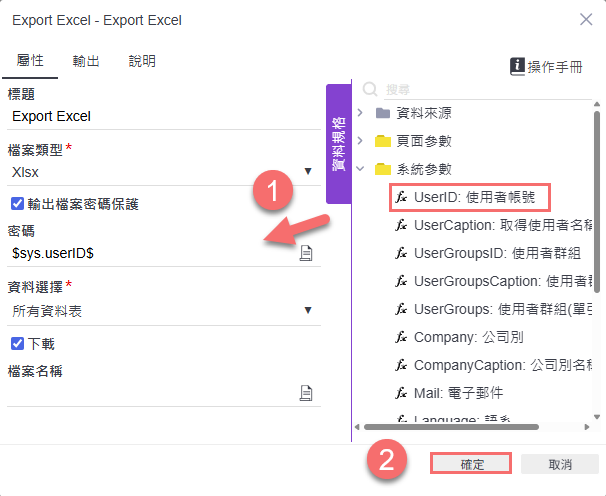Screen dimensions: 606x496
Task: Confirm with the 確定 button
Action: point(471,464)
